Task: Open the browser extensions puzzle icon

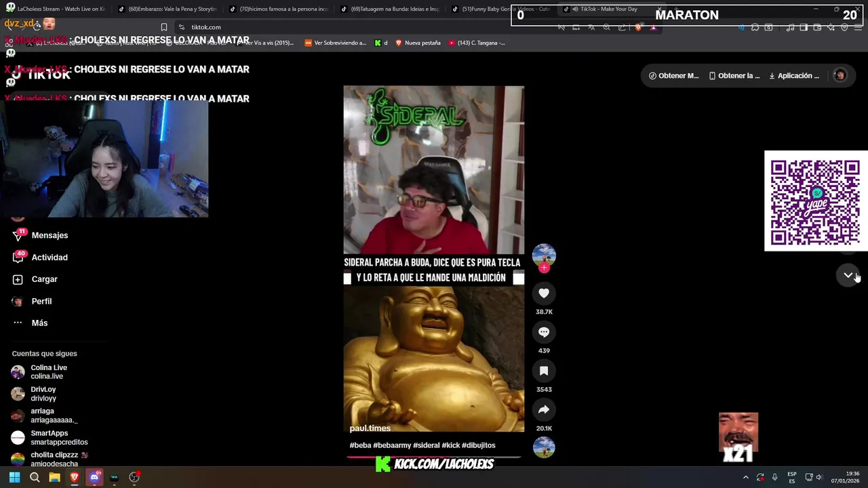Action: click(755, 27)
